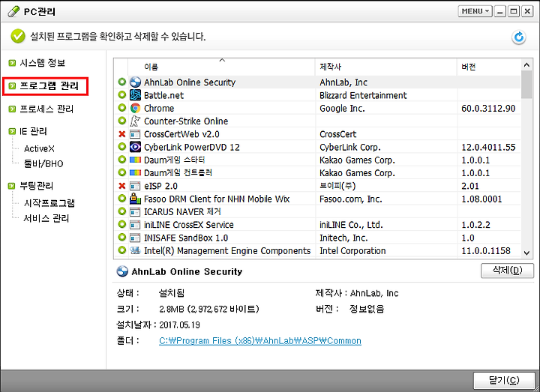
Task: Click the 2.8MB size value
Action: pos(209,309)
